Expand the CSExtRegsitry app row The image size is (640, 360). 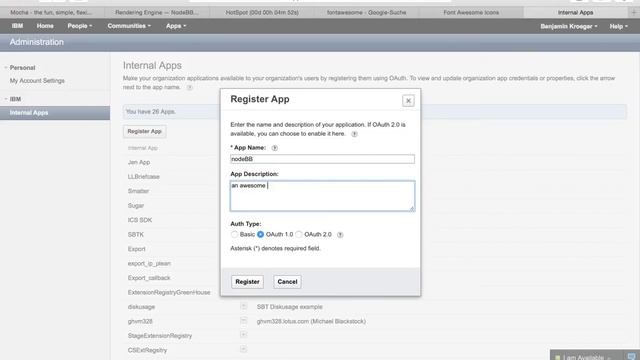click(x=243, y=349)
